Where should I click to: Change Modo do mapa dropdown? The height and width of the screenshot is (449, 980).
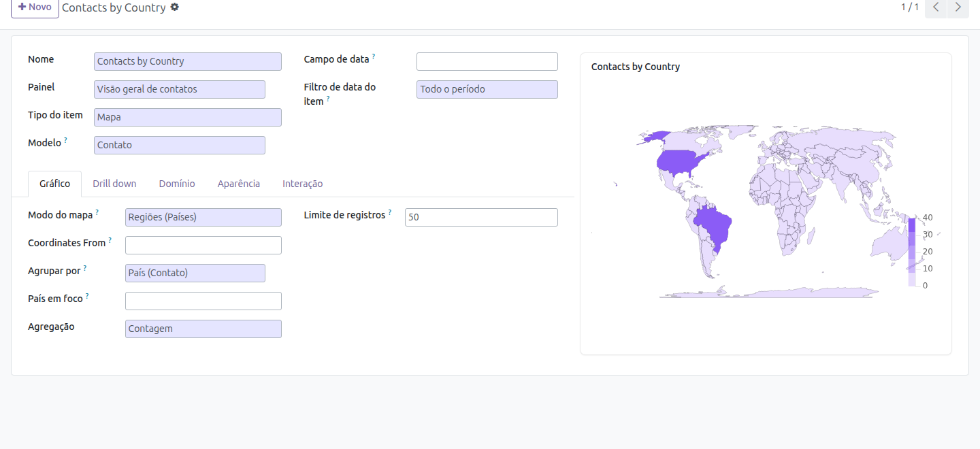click(203, 217)
